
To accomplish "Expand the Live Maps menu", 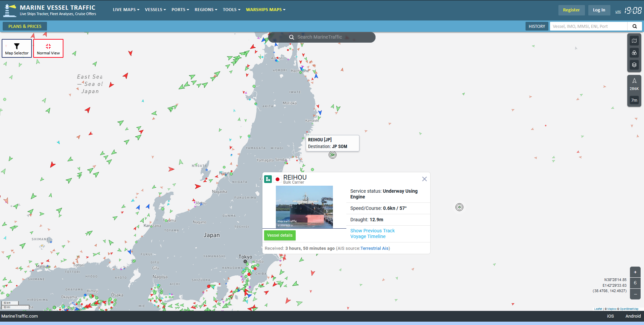I will 126,10.
